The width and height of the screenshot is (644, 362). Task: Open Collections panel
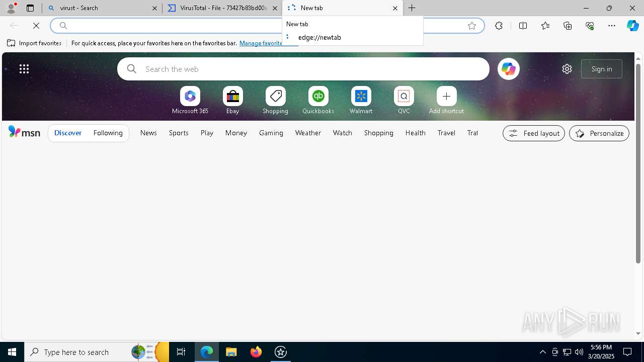coord(568,26)
